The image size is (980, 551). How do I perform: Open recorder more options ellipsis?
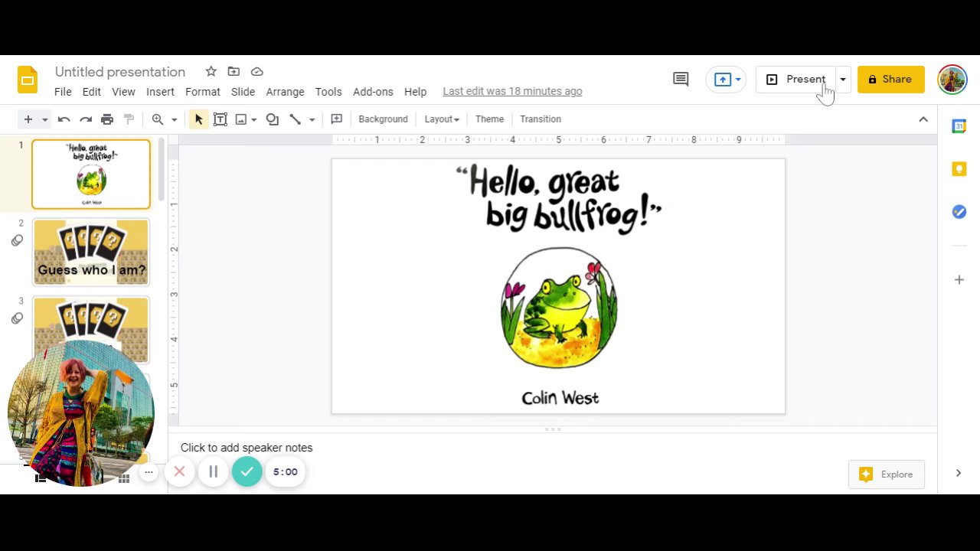coord(149,472)
